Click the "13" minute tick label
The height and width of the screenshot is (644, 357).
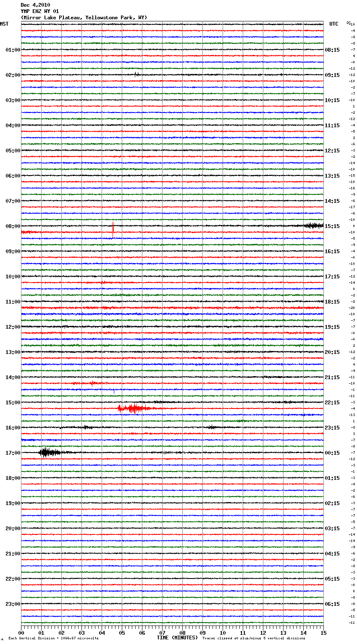283,633
